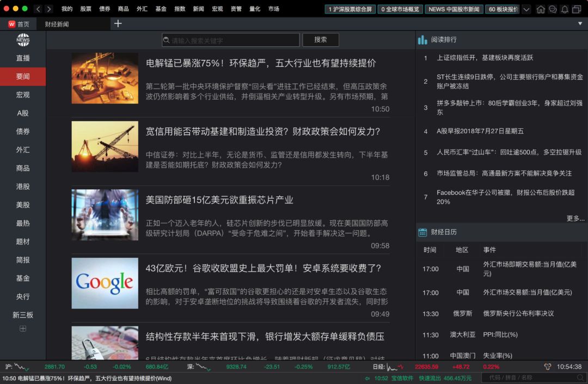Click the magnifier icon inside the search bar

point(166,40)
